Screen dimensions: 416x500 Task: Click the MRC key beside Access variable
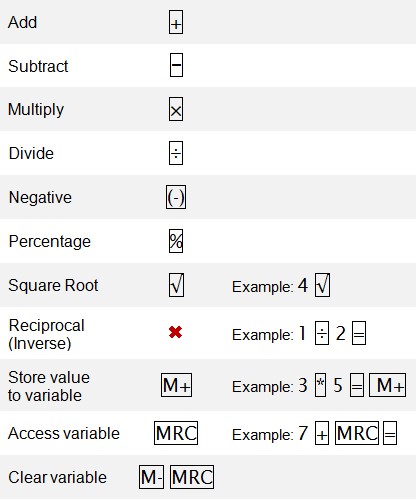coord(176,433)
